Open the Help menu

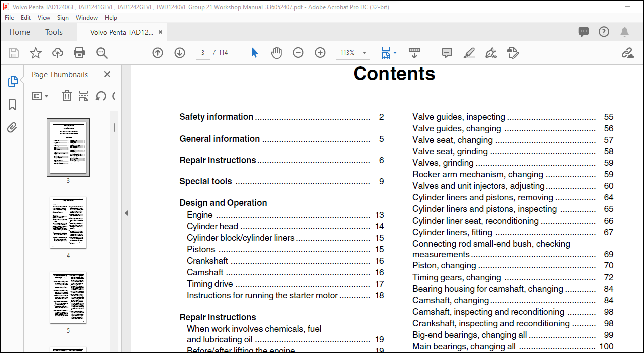[111, 17]
